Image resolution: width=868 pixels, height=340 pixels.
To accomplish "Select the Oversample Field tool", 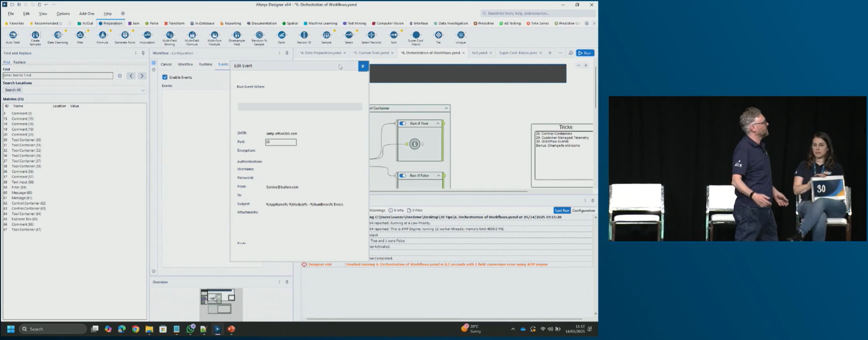I will 237,38.
